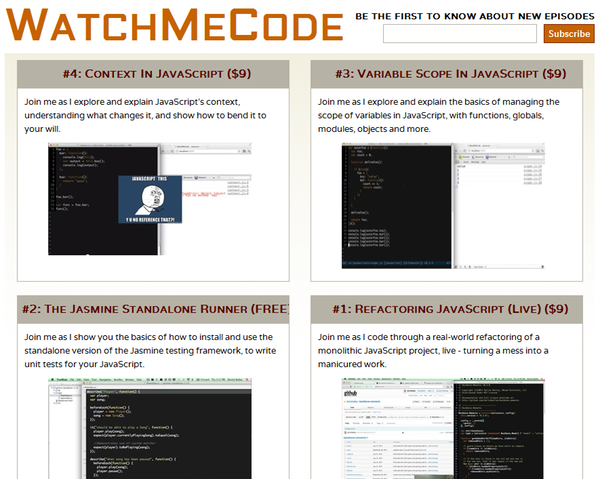The height and width of the screenshot is (479, 600).
Task: Click the Context In JavaScript screenshot thumbnail
Action: (x=150, y=199)
